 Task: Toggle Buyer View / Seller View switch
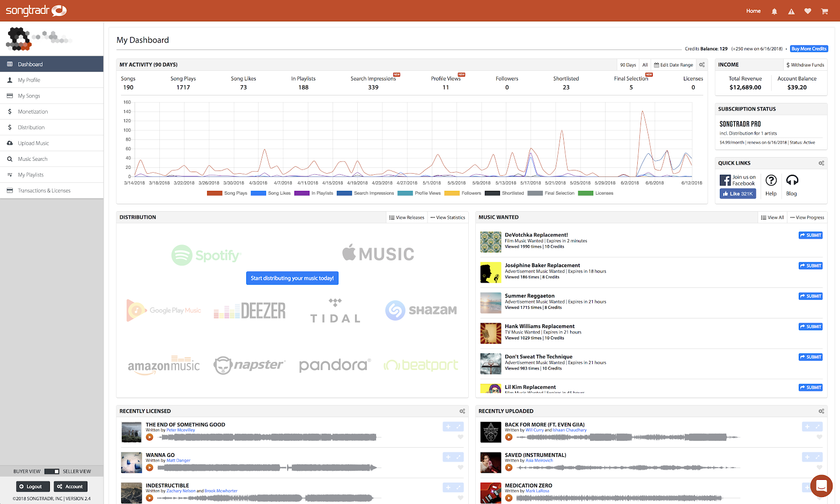coord(51,471)
